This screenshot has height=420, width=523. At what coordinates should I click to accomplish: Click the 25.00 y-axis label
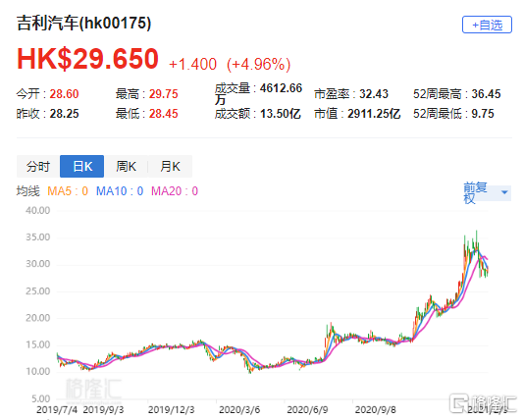click(x=37, y=291)
